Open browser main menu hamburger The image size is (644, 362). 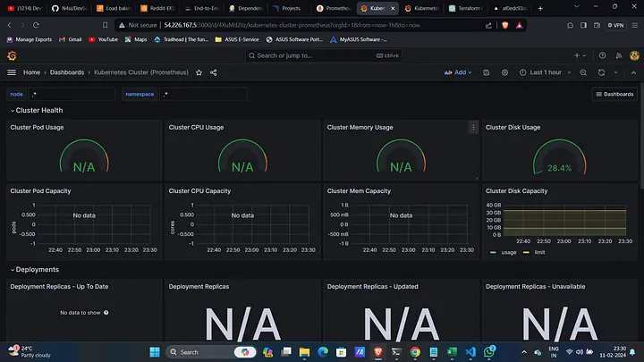634,25
